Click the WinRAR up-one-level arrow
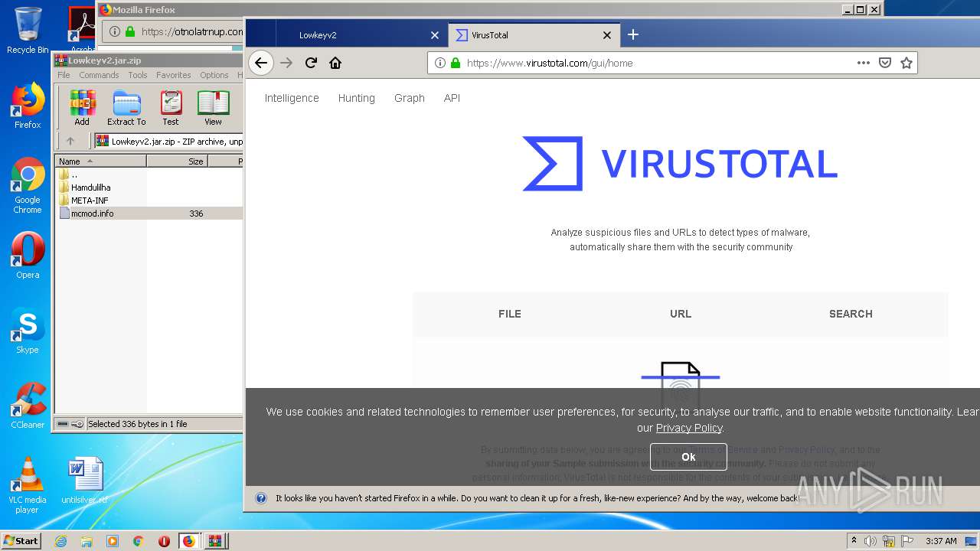980x551 pixels. tap(70, 141)
